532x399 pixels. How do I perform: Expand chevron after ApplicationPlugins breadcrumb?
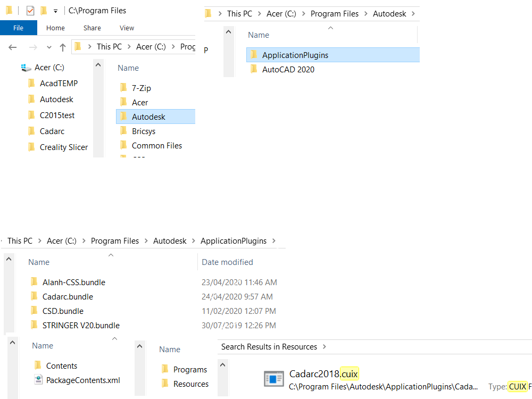274,241
